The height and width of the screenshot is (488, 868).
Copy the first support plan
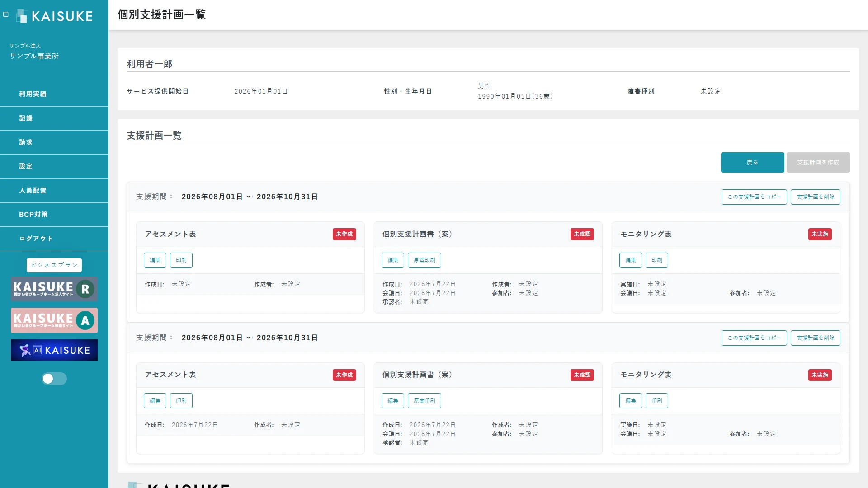point(754,197)
